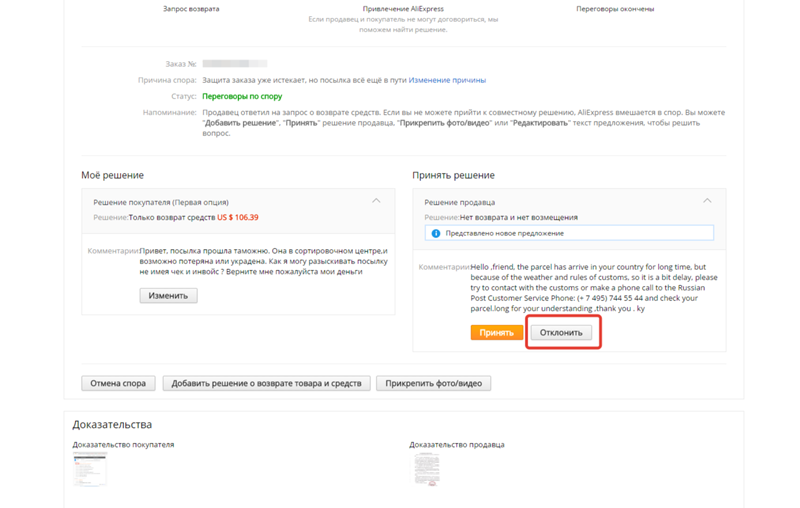
Task: Click the Представлено новое предложение notice
Action: tap(569, 233)
